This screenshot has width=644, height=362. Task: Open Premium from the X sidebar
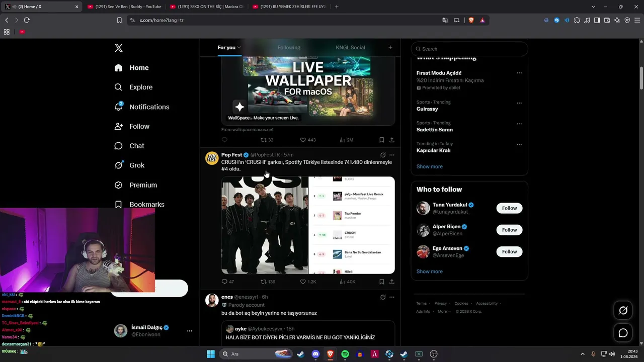click(136, 185)
